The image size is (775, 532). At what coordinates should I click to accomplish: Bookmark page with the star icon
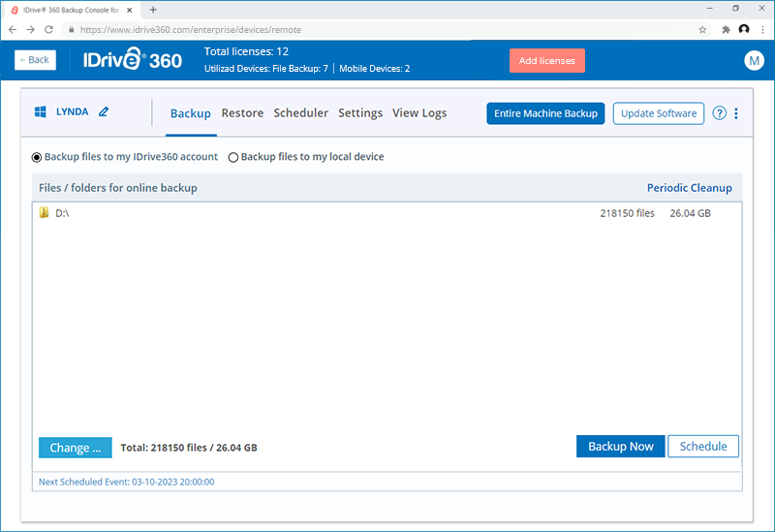[702, 30]
